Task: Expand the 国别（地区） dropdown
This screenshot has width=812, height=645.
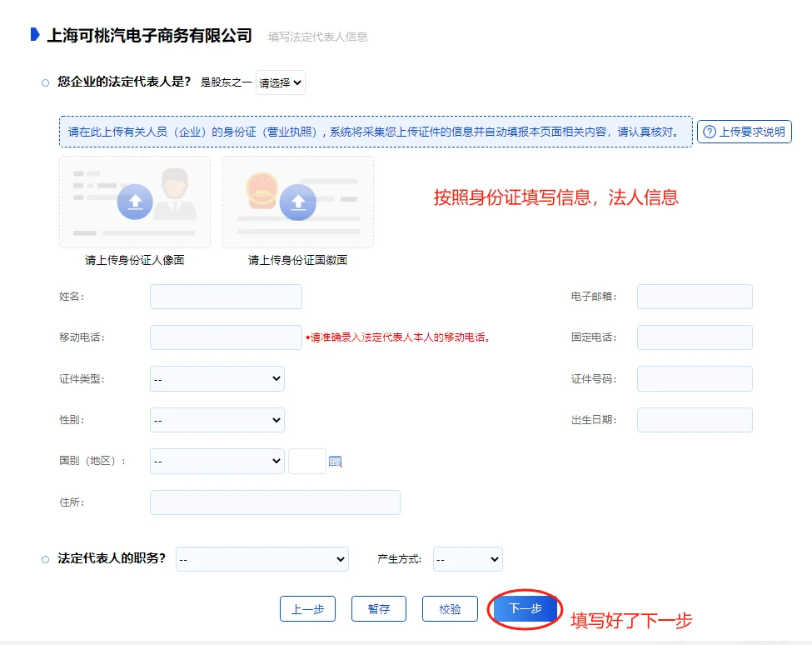Action: pyautogui.click(x=217, y=461)
